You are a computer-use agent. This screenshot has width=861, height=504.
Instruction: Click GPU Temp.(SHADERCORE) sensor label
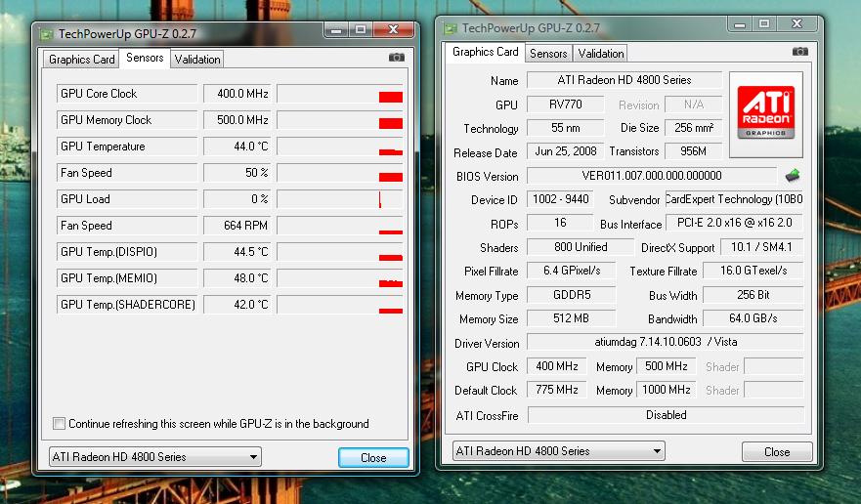click(127, 304)
